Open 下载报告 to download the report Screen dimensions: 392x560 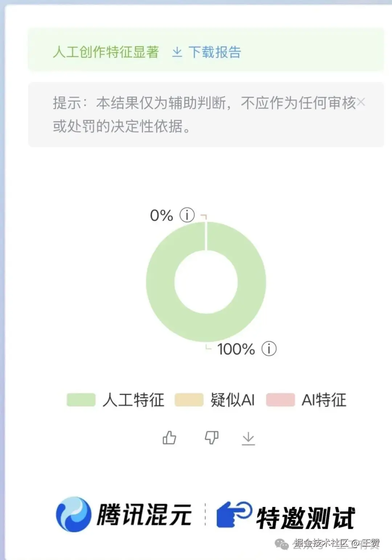[216, 53]
